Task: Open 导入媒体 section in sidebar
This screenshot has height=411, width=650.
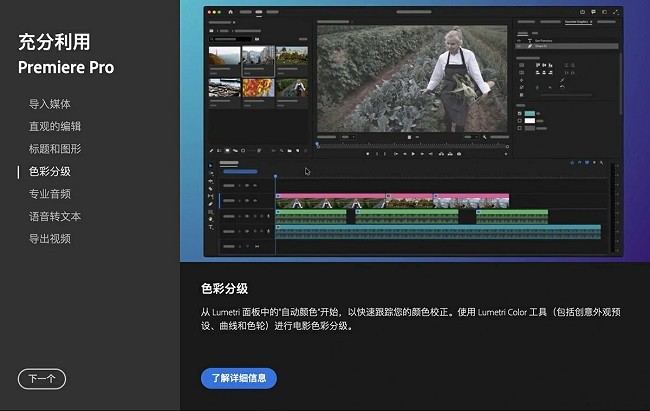Action: tap(49, 104)
